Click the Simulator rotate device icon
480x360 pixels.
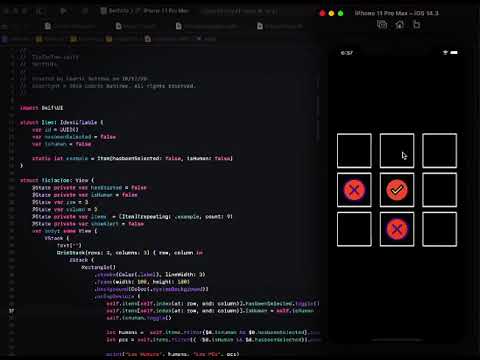[x=417, y=25]
